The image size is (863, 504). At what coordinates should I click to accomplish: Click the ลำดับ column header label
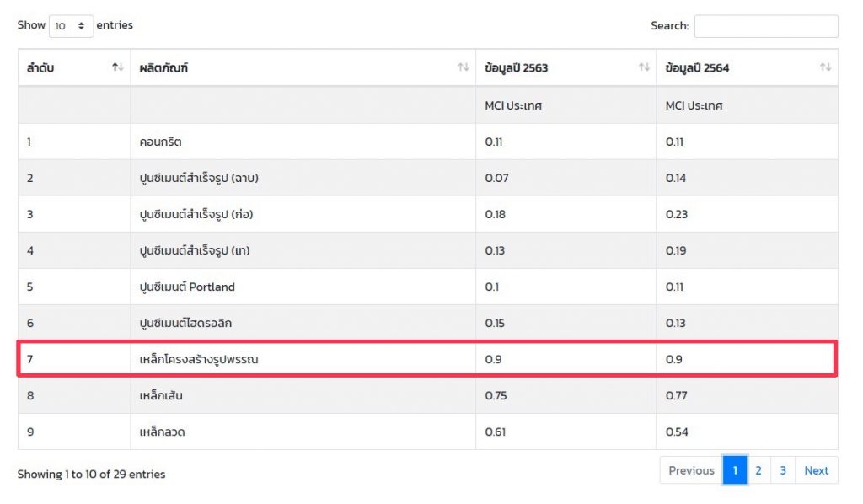coord(40,67)
